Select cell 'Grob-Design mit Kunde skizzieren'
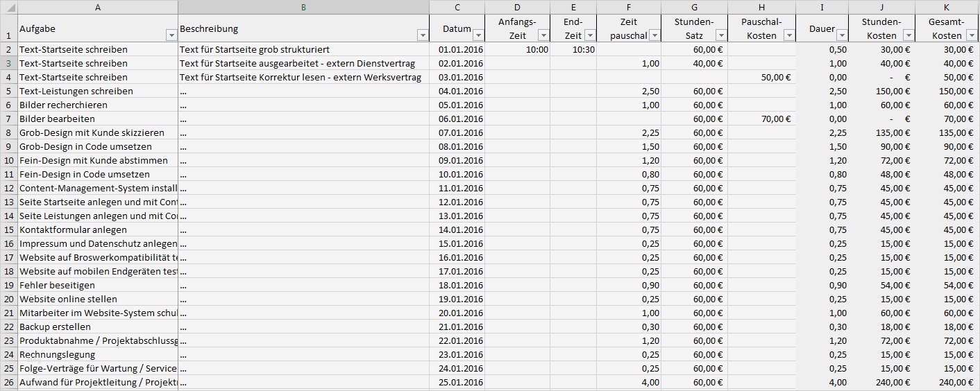The width and height of the screenshot is (980, 391). (98, 132)
